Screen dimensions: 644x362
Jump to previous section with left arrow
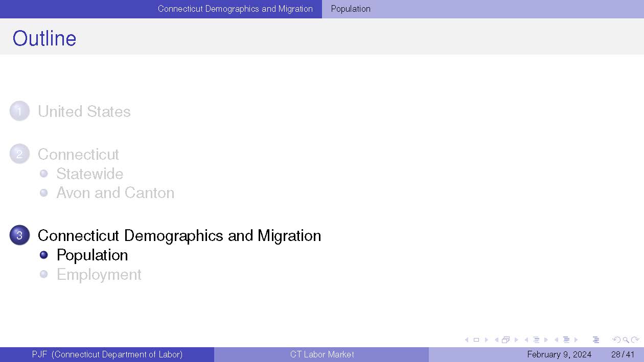pyautogui.click(x=556, y=340)
